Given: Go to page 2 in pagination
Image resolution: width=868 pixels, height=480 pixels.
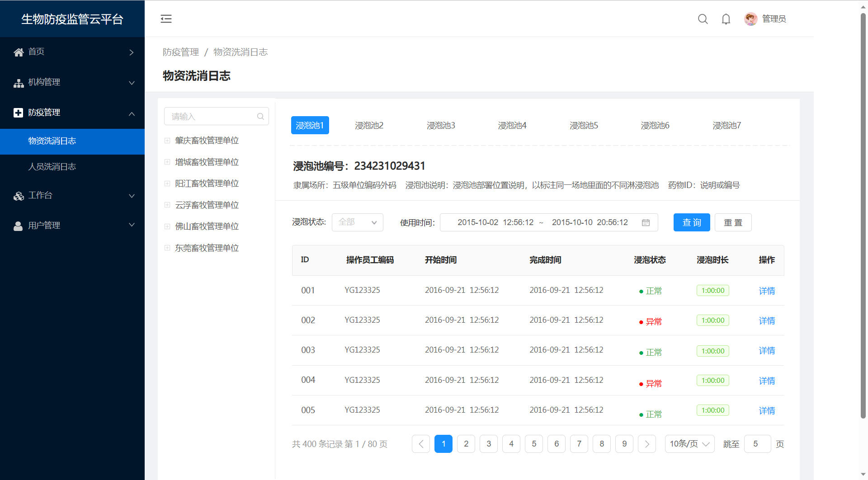Looking at the screenshot, I should click(x=466, y=444).
